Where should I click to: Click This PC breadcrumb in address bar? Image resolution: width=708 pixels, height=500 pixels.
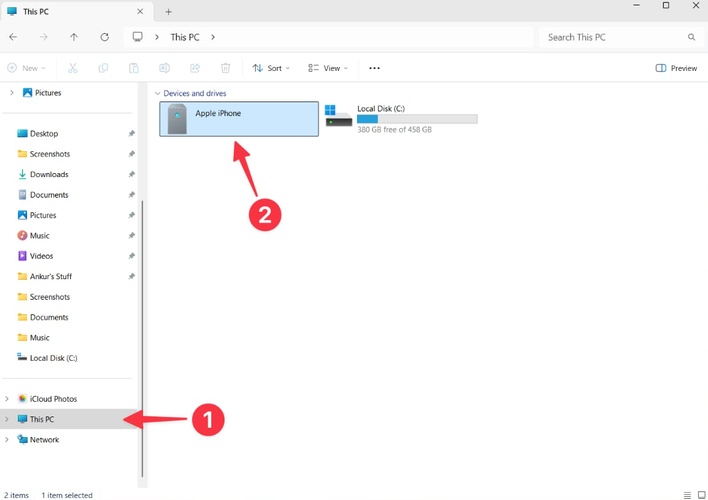[185, 37]
